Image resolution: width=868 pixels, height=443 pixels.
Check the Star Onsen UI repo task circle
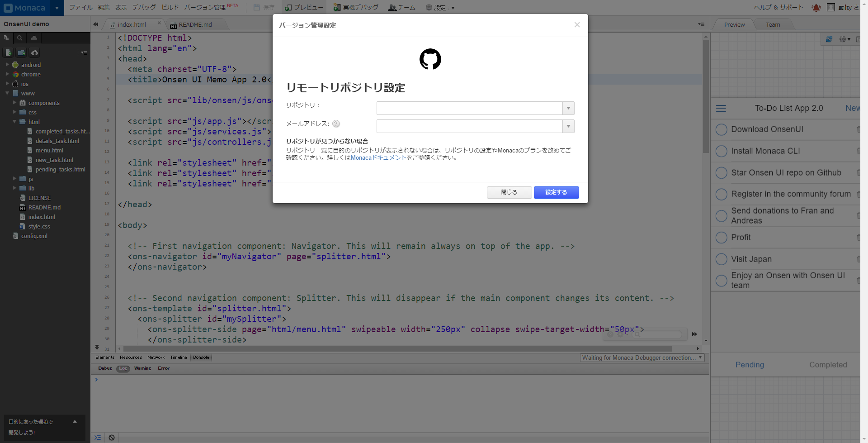pyautogui.click(x=722, y=173)
